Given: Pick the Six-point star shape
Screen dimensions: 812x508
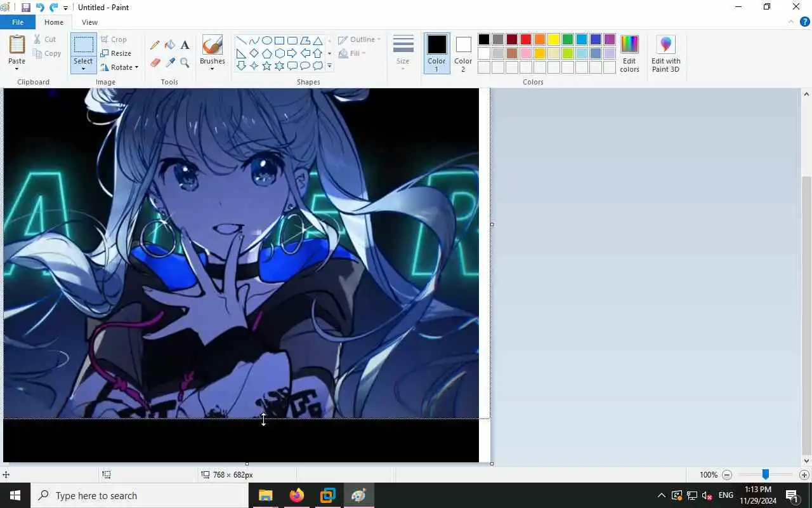Looking at the screenshot, I should click(x=279, y=65).
